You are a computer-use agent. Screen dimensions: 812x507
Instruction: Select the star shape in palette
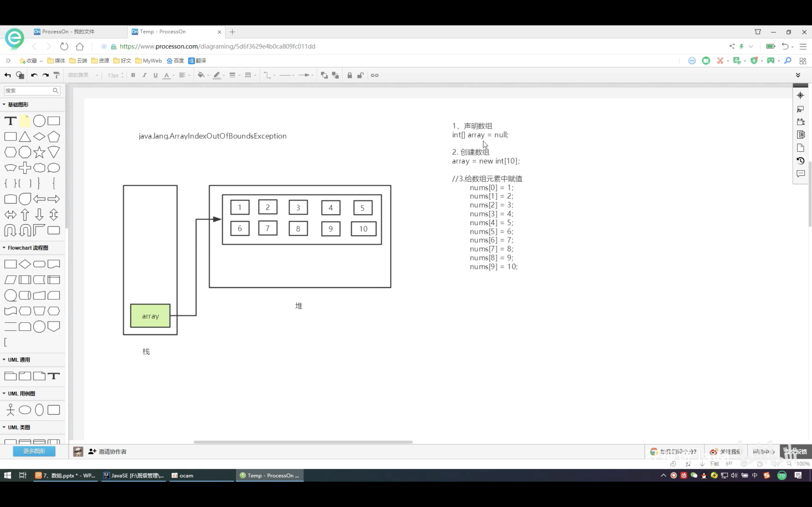(39, 152)
